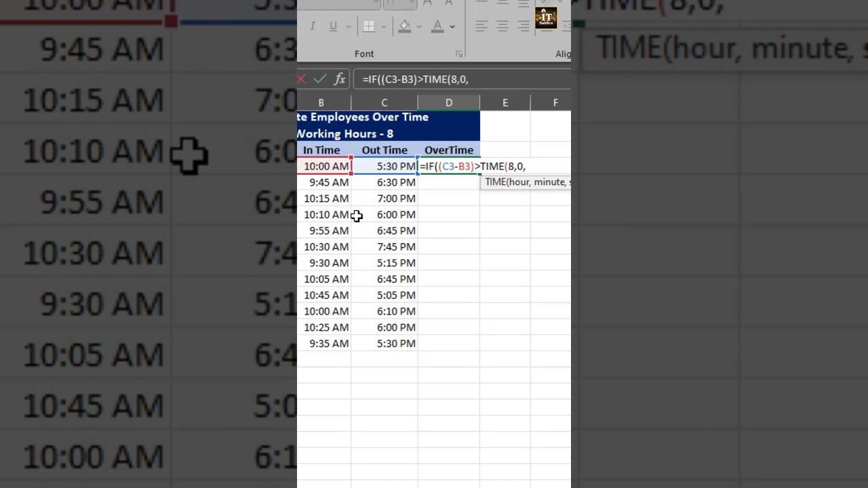Toggle italic formatting in Font group
The image size is (868, 488).
coord(313,26)
